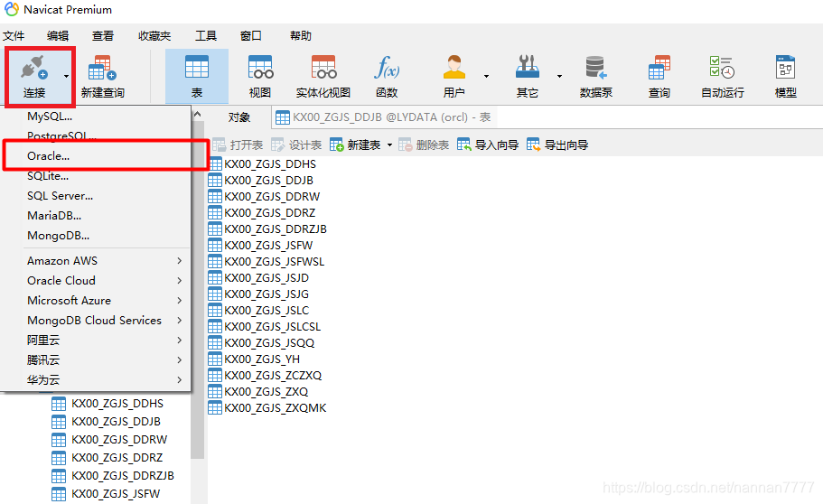The width and height of the screenshot is (823, 504).
Task: Open the 编辑 menu
Action: (x=58, y=36)
